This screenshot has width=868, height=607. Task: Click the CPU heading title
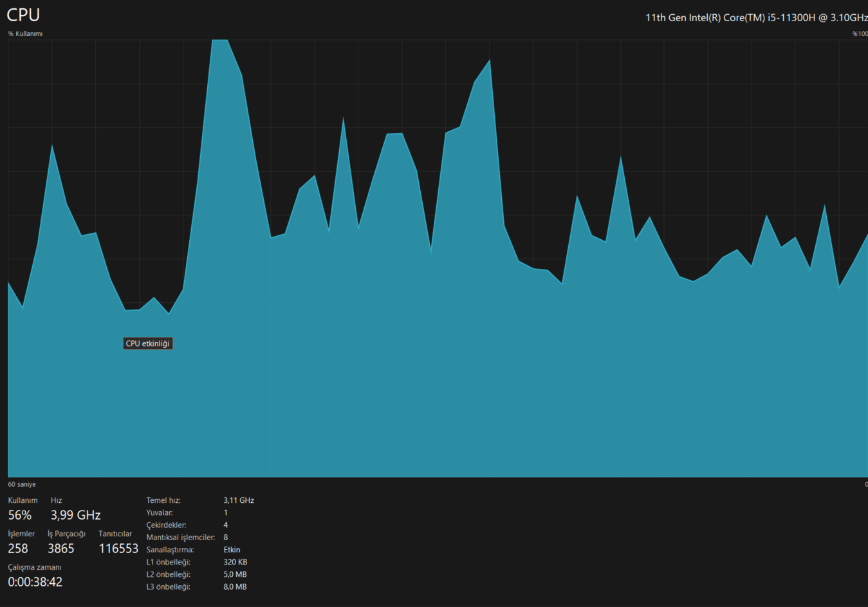click(23, 15)
